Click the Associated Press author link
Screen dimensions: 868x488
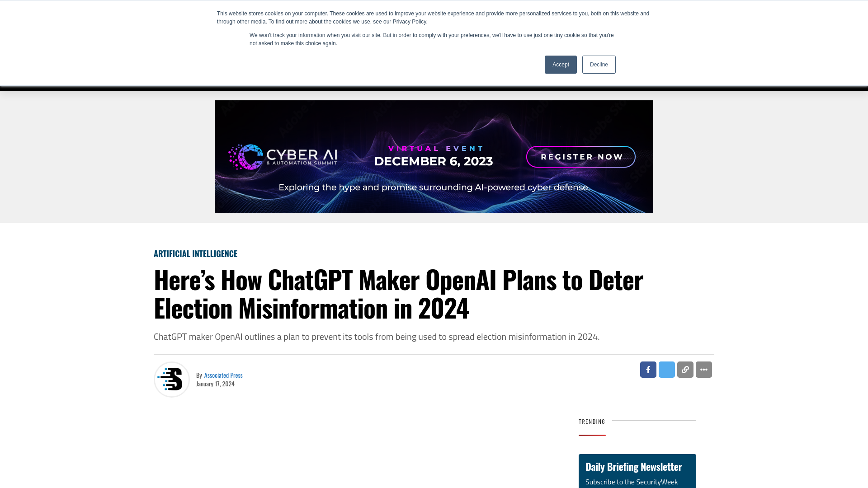click(223, 375)
